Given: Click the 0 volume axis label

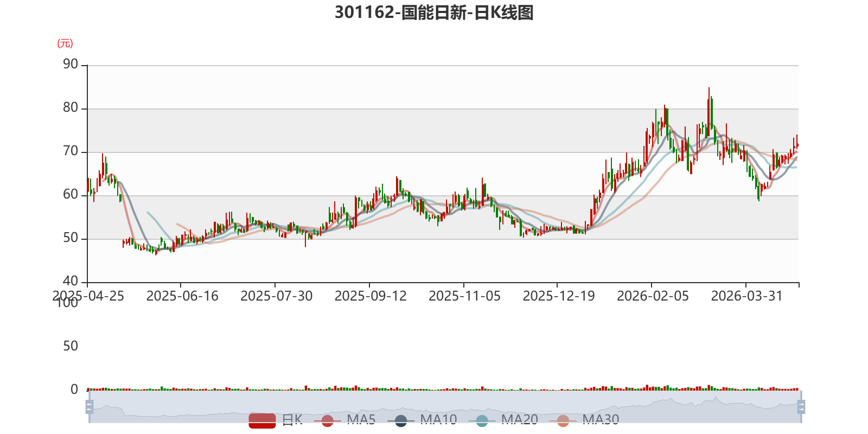Looking at the screenshot, I should pyautogui.click(x=74, y=390).
